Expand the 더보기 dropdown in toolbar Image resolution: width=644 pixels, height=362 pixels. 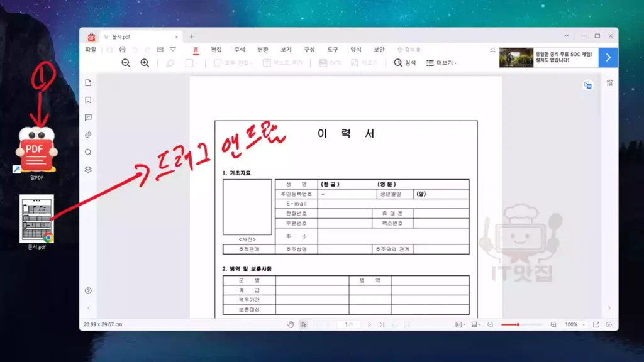coord(441,63)
